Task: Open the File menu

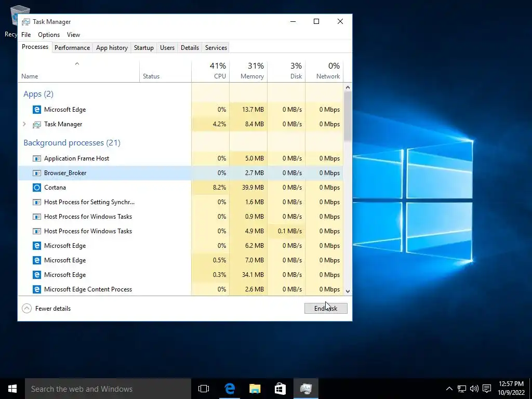Action: tap(26, 35)
